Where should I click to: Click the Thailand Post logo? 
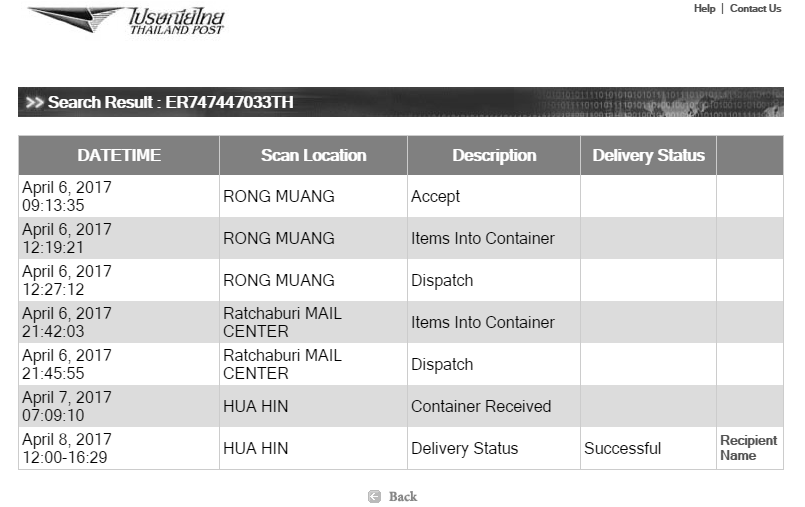coord(126,21)
